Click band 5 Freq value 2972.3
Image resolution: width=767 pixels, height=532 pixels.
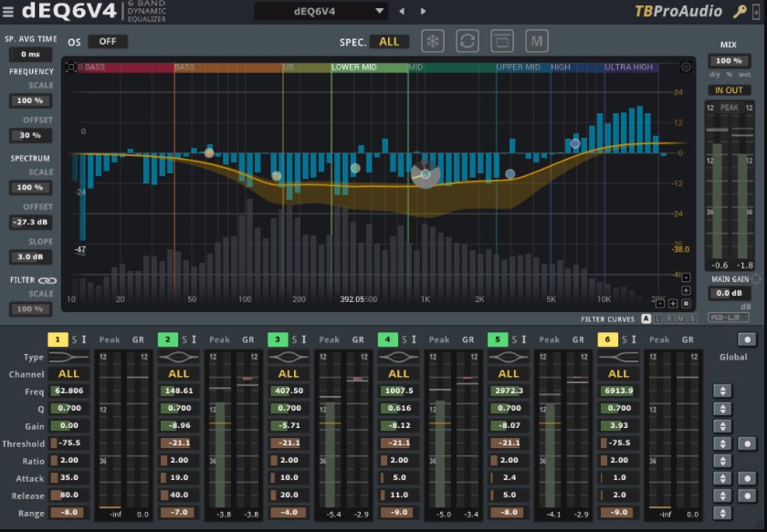[509, 391]
